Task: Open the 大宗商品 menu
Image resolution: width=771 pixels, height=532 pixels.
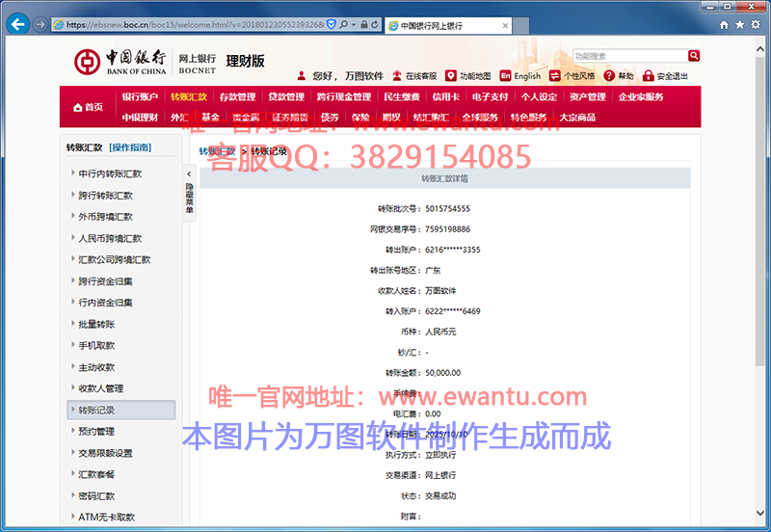Action: pos(577,117)
